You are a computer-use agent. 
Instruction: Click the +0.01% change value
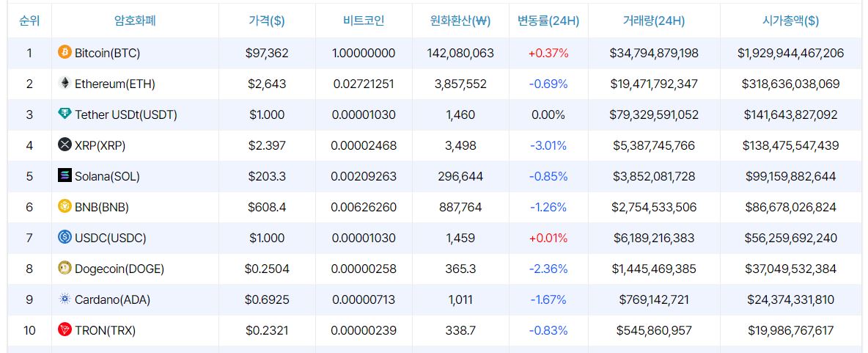(548, 239)
